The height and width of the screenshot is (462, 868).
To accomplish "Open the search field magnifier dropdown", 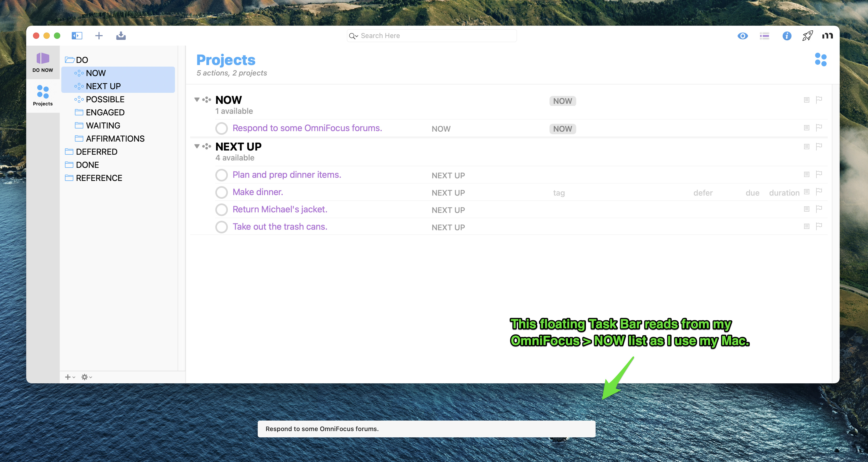I will point(354,36).
